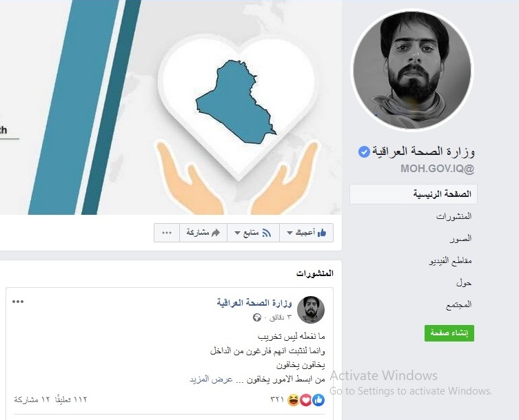Viewport: 519px width, 420px height.
Task: Open the large circular profile picture
Action: 412,70
